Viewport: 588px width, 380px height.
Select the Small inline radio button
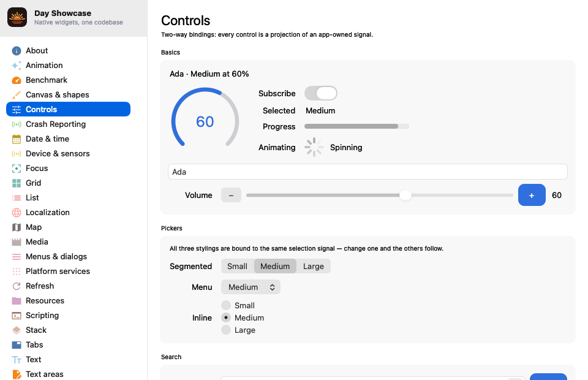pos(226,305)
